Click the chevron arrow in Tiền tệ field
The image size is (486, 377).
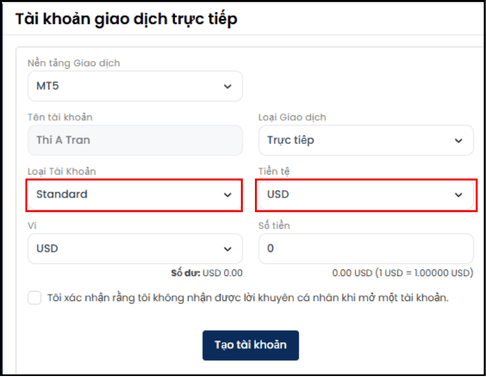(x=459, y=195)
